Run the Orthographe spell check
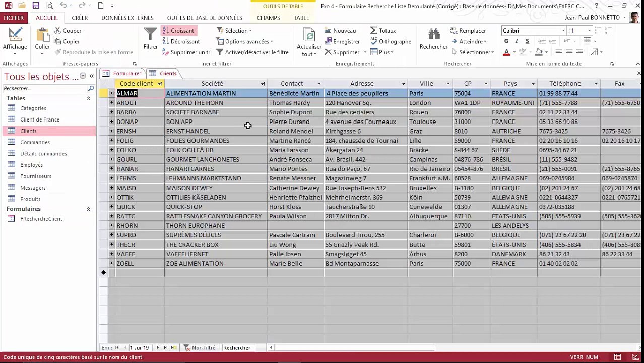 [391, 42]
